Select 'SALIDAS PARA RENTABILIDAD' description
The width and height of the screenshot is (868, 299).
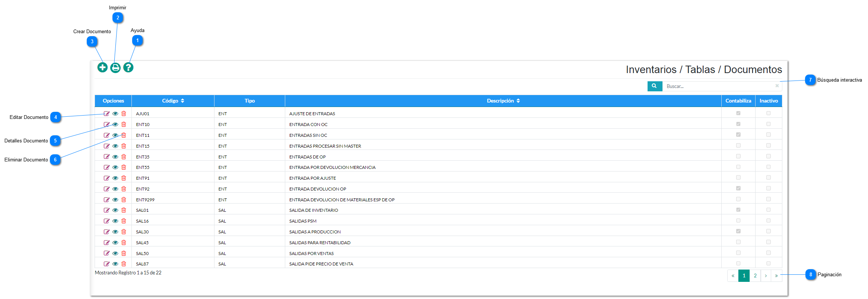pos(320,243)
